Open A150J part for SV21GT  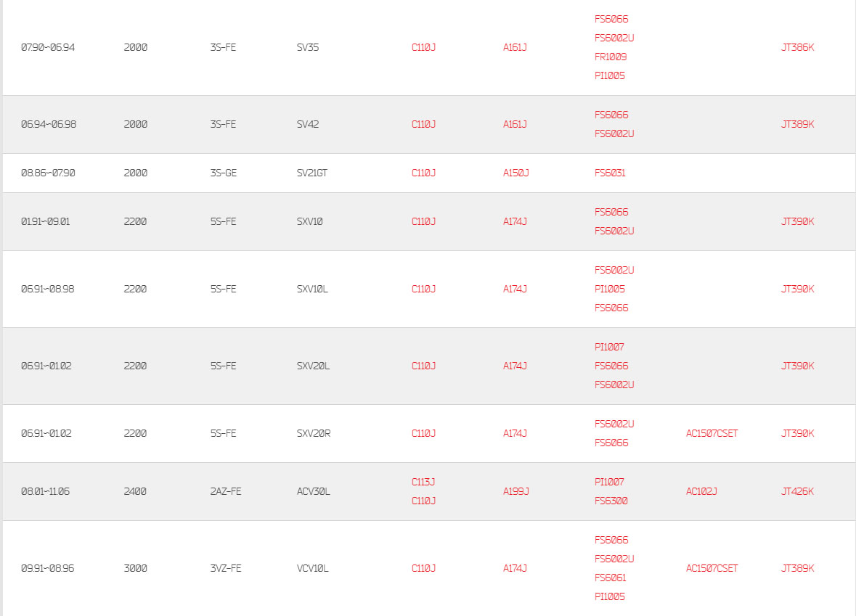[x=515, y=173]
